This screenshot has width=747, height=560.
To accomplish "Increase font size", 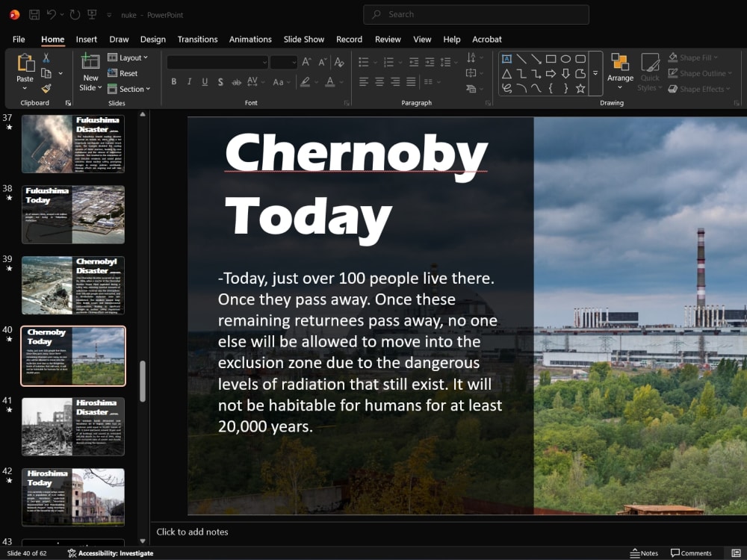I will (x=306, y=62).
